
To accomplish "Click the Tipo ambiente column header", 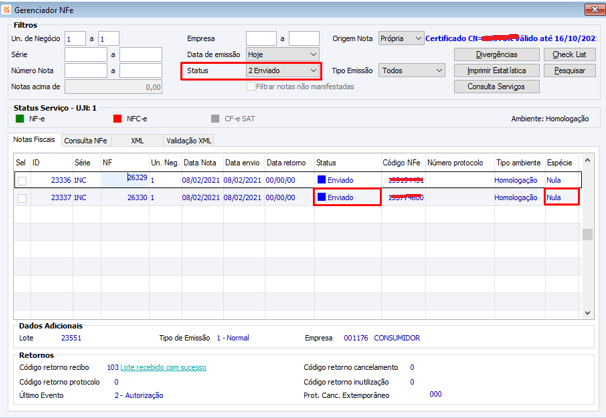I will (x=519, y=163).
